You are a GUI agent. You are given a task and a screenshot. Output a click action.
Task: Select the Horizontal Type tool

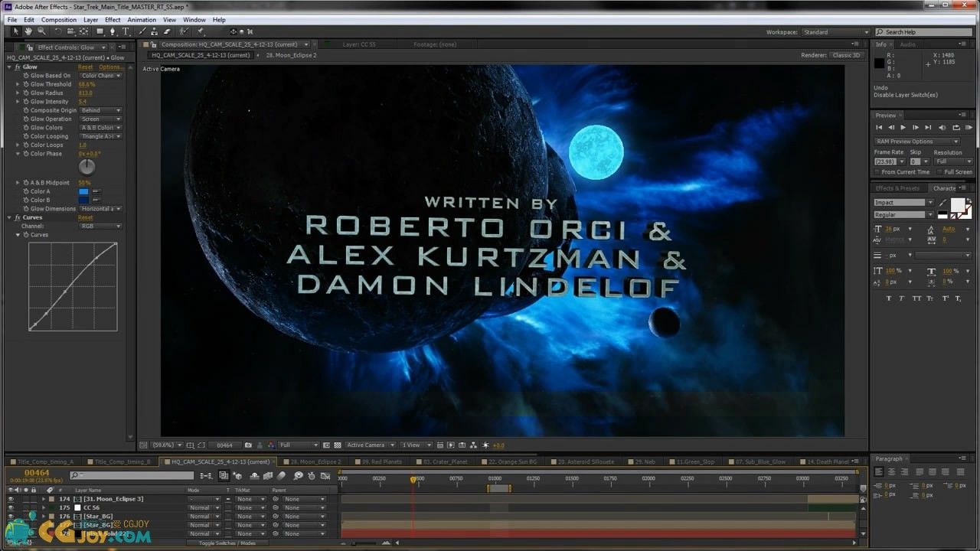pyautogui.click(x=126, y=31)
